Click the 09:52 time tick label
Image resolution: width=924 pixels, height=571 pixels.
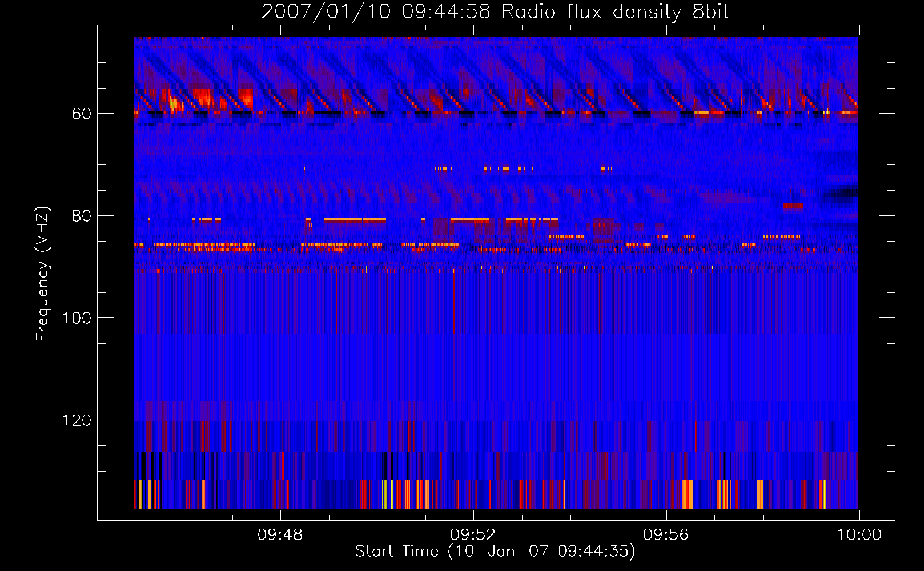[473, 535]
